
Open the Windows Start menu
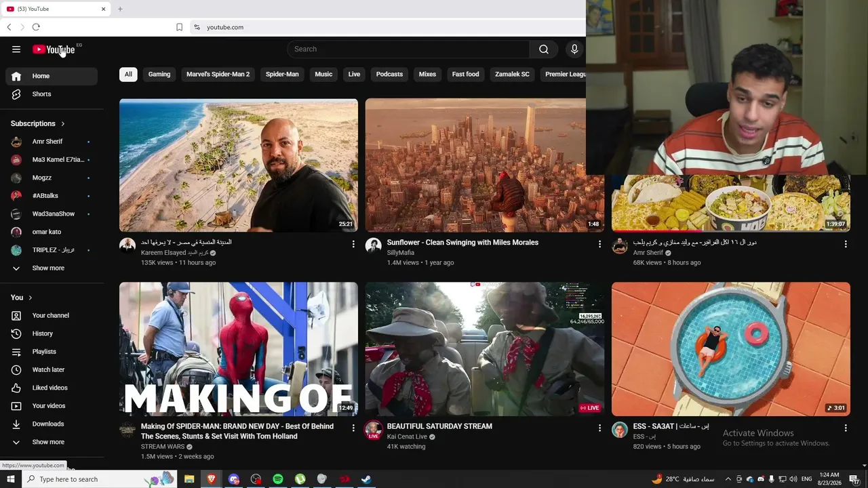click(x=10, y=479)
